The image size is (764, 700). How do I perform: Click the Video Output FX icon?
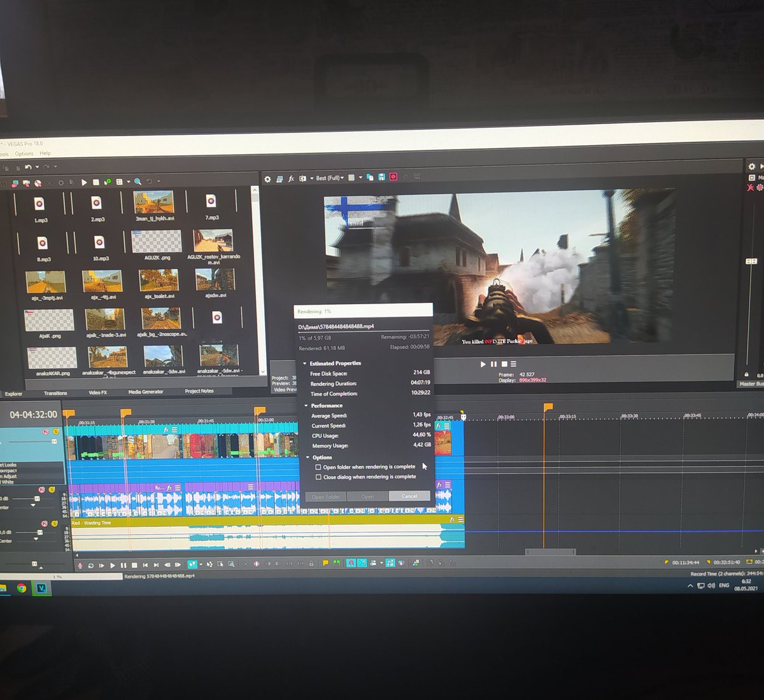(292, 178)
